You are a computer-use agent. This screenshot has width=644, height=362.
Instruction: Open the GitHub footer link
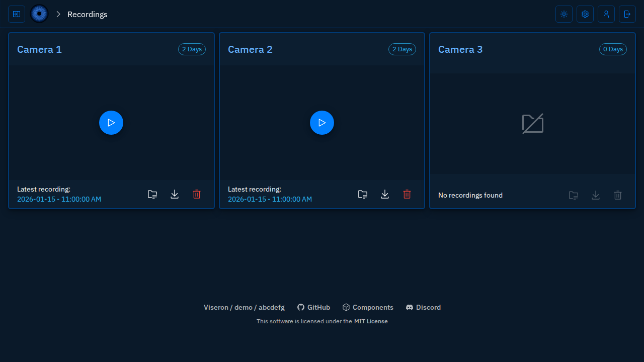pyautogui.click(x=313, y=307)
